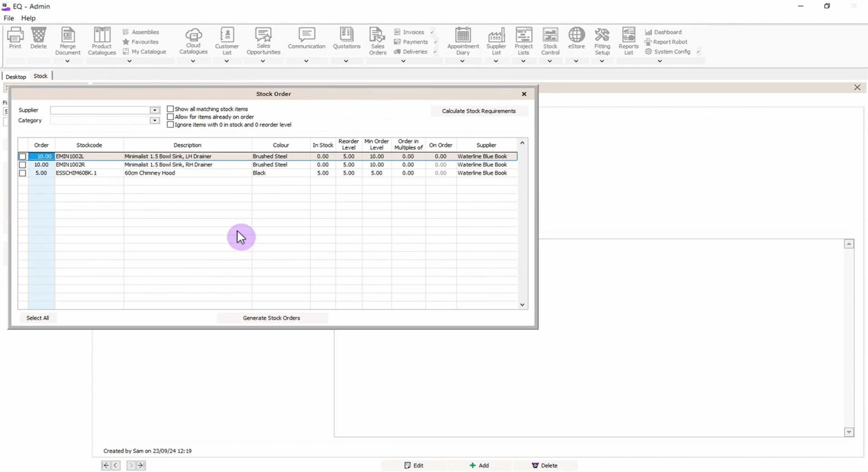Screen dimensions: 868x472
Task: Open System Config
Action: pyautogui.click(x=667, y=52)
